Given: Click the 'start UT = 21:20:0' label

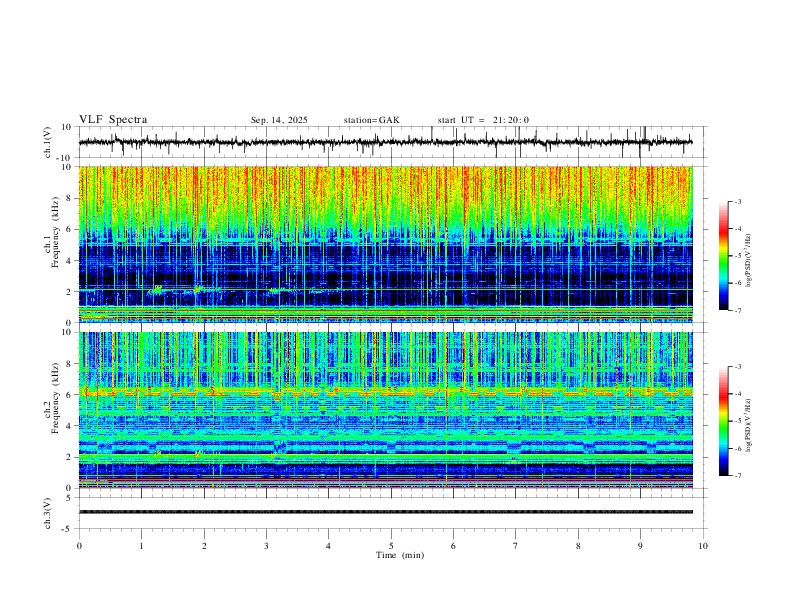Looking at the screenshot, I should 483,120.
